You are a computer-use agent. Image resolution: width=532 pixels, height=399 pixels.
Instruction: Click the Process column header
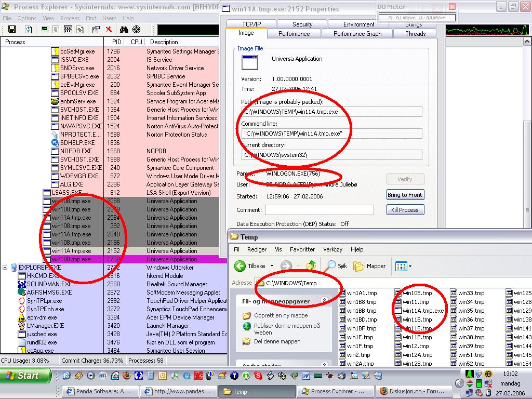[52, 42]
